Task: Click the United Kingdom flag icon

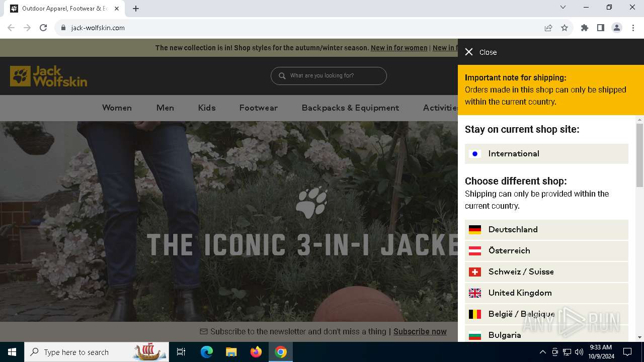Action: coord(475,293)
